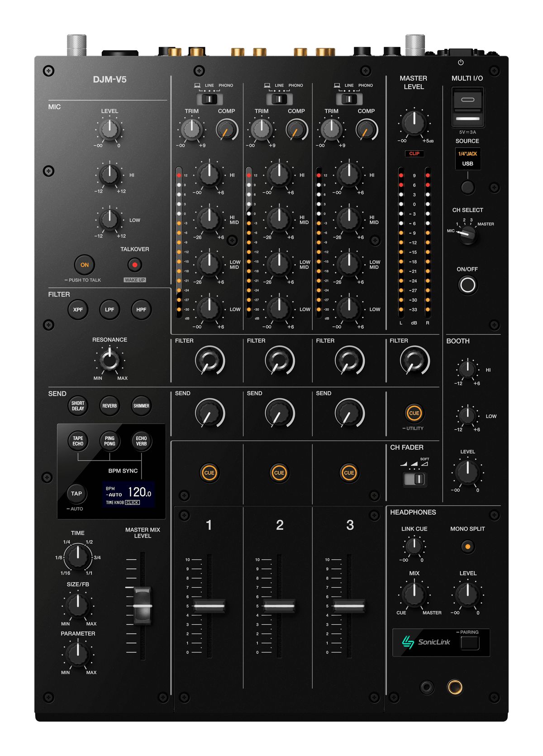This screenshot has width=543, height=756.
Task: Toggle channel 3 CUE button
Action: (349, 473)
